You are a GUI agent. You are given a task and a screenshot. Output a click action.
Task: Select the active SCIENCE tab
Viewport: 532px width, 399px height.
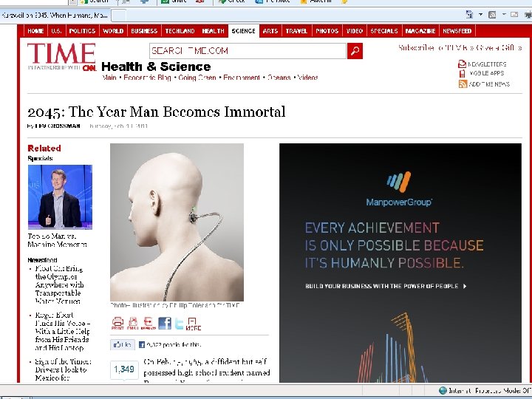[244, 31]
